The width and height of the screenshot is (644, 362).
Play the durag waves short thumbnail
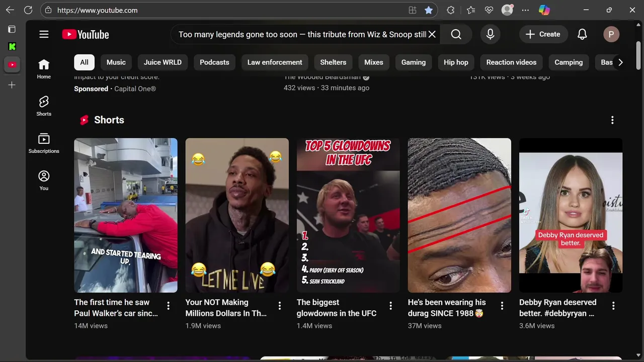point(459,215)
